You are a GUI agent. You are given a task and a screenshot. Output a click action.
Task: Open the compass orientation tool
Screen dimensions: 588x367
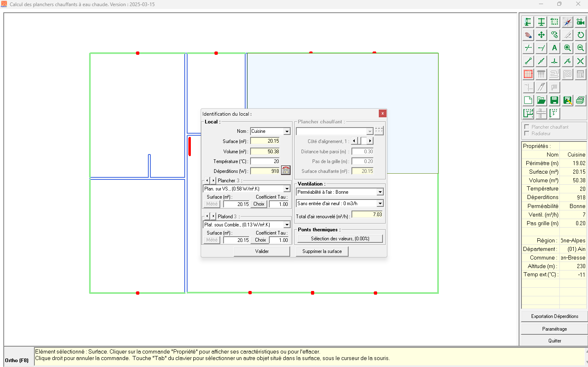567,22
